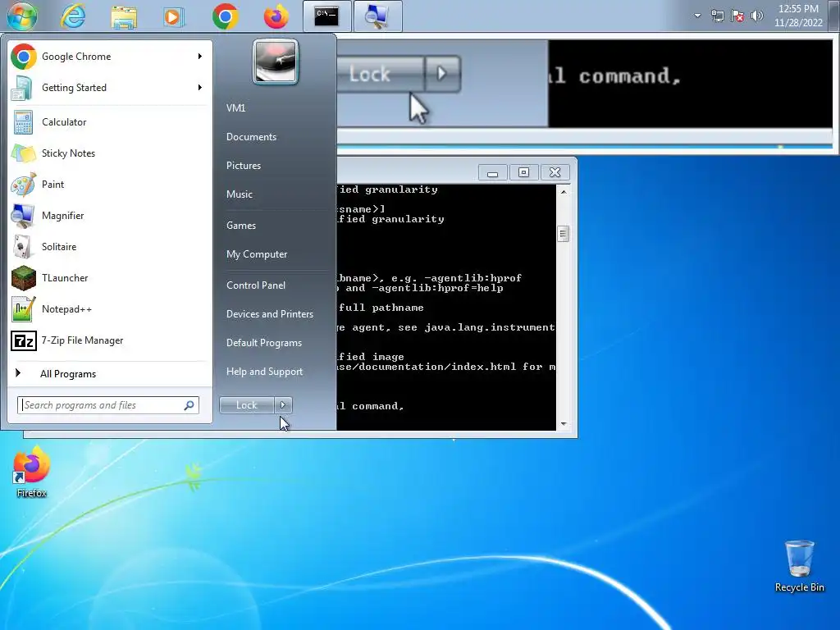Launch Internet Explorer from taskbar
Viewport: 840px width, 630px height.
tap(73, 16)
